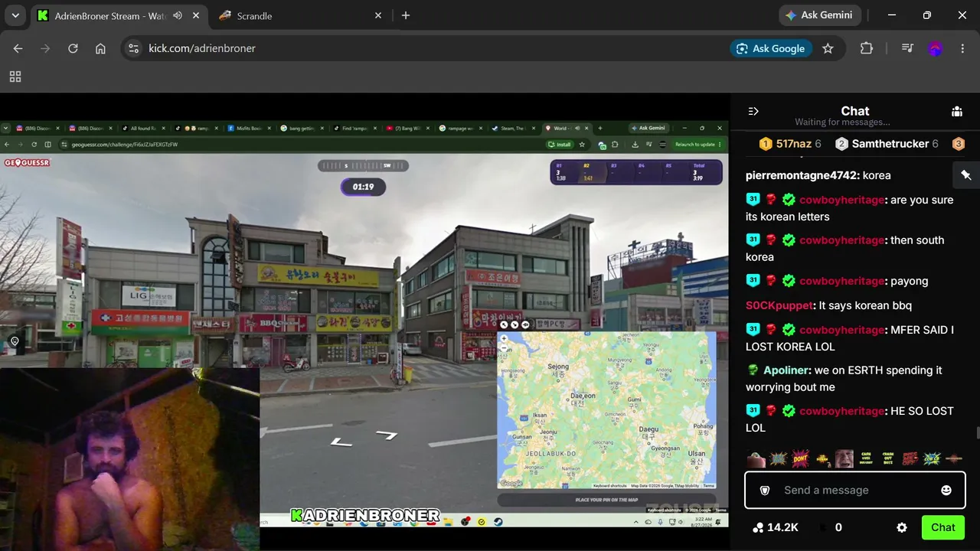
Task: Open the Chrome three-dot menu
Action: click(x=962, y=48)
